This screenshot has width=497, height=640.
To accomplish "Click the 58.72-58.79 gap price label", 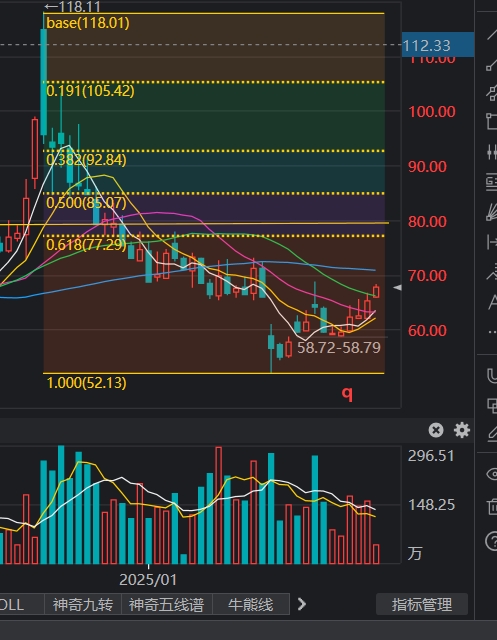I will (339, 348).
